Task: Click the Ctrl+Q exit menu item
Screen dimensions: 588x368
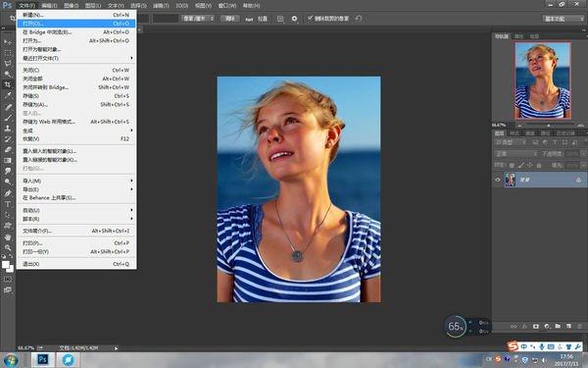Action: [x=76, y=264]
